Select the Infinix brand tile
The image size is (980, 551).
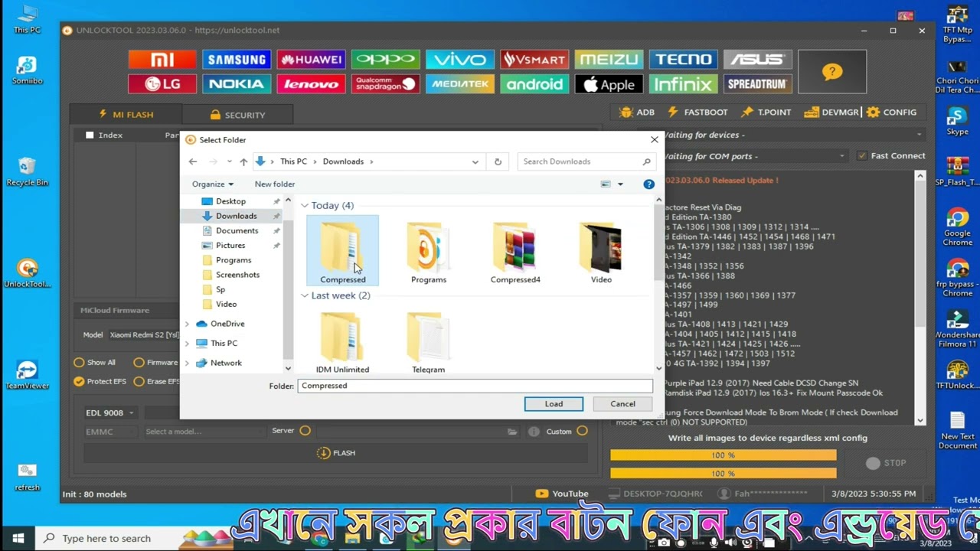683,84
